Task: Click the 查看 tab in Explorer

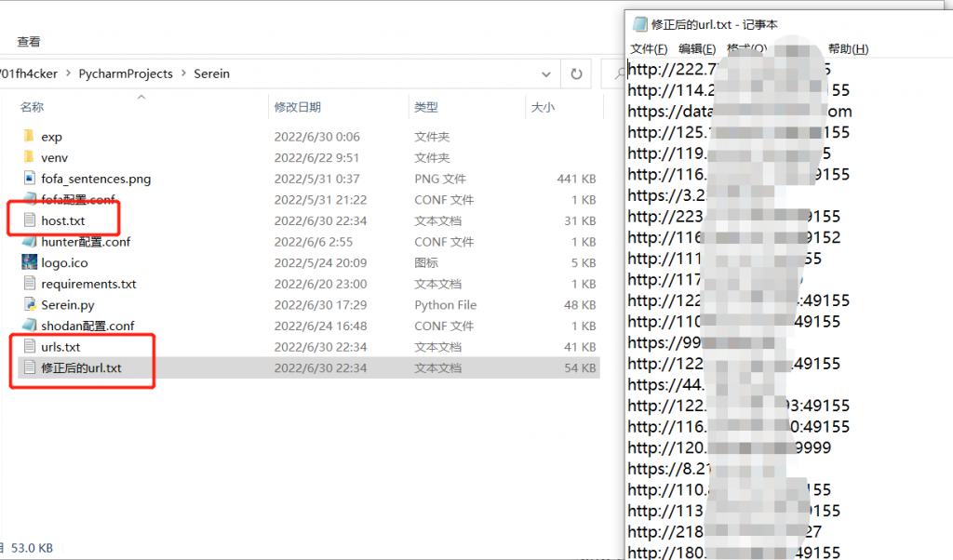Action: (31, 41)
